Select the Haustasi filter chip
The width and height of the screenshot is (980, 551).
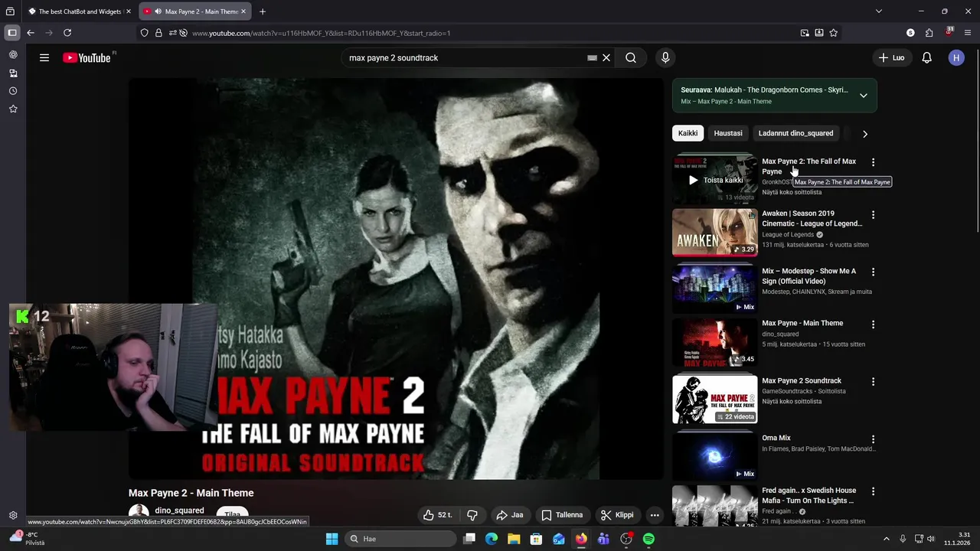pyautogui.click(x=728, y=133)
